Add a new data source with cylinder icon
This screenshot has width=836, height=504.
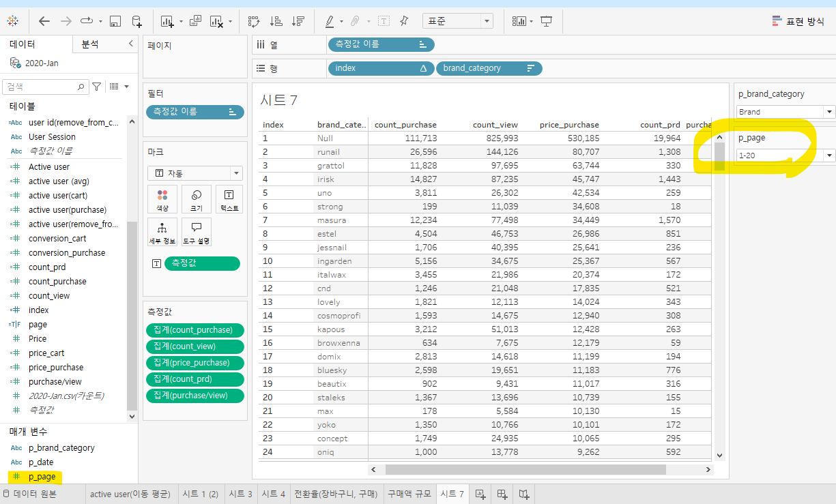tap(137, 21)
